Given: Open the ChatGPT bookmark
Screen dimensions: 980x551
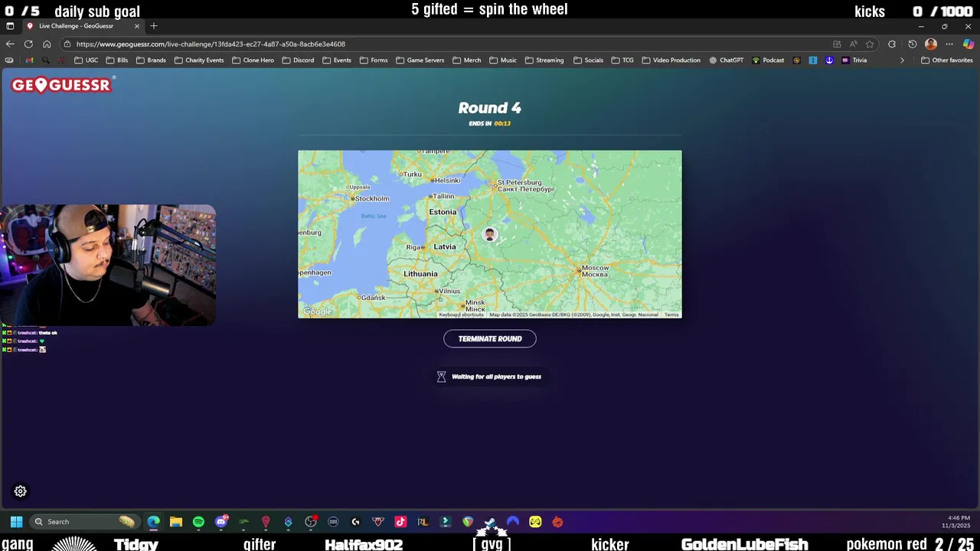Looking at the screenshot, I should (727, 60).
